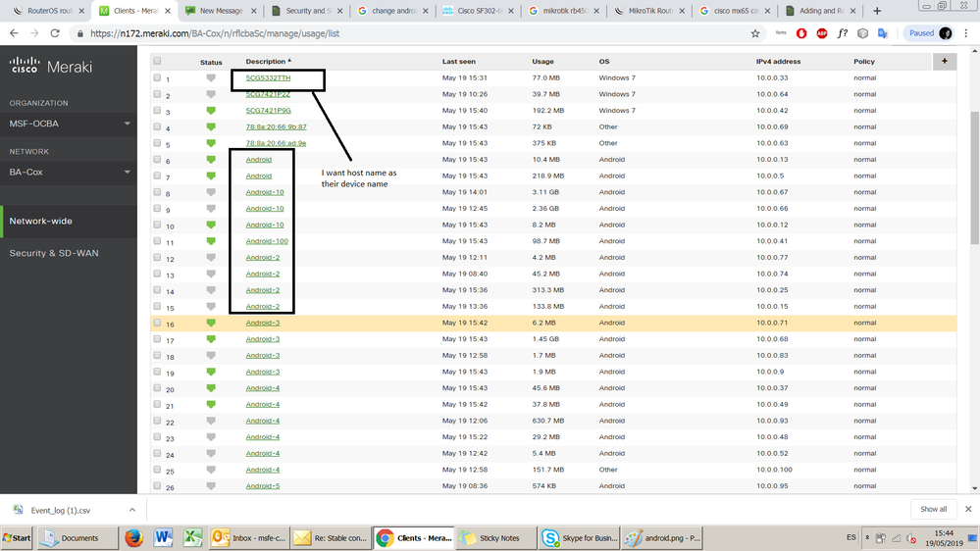Open Security & SD-WAN sidebar menu
Image resolution: width=980 pixels, height=551 pixels.
[x=54, y=253]
